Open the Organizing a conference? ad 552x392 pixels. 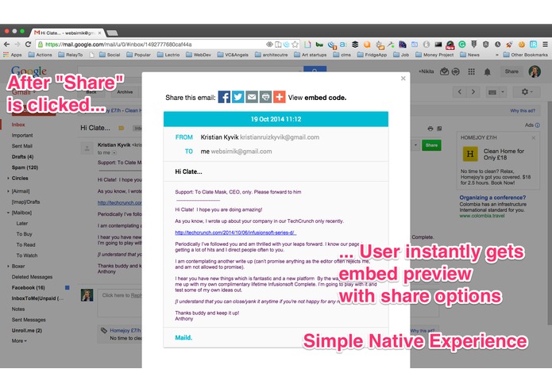(x=492, y=198)
